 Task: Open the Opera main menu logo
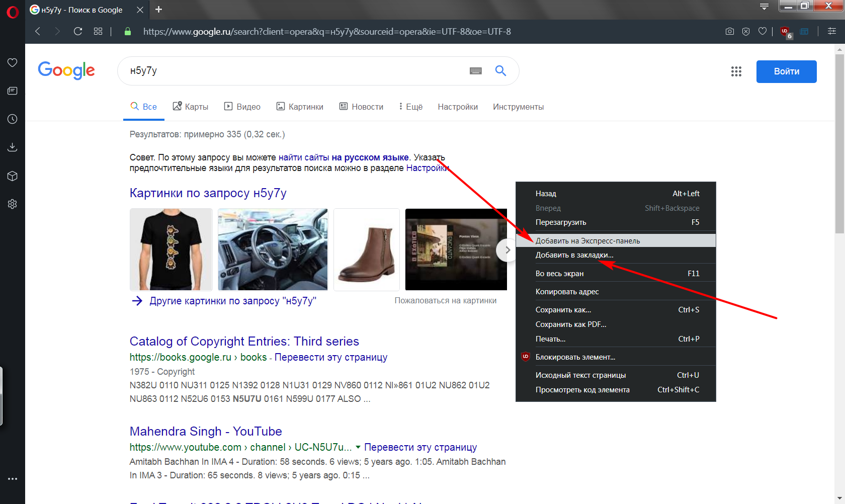coord(13,12)
